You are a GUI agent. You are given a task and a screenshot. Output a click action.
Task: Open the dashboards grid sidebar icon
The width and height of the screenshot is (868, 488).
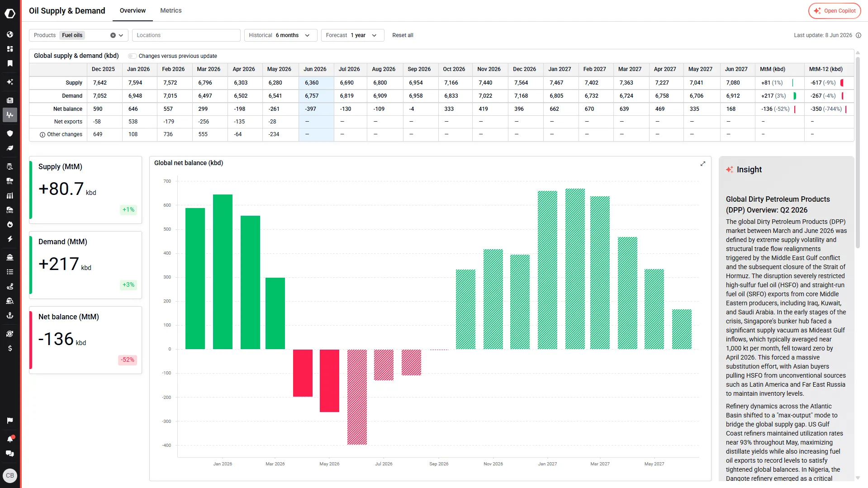click(10, 49)
